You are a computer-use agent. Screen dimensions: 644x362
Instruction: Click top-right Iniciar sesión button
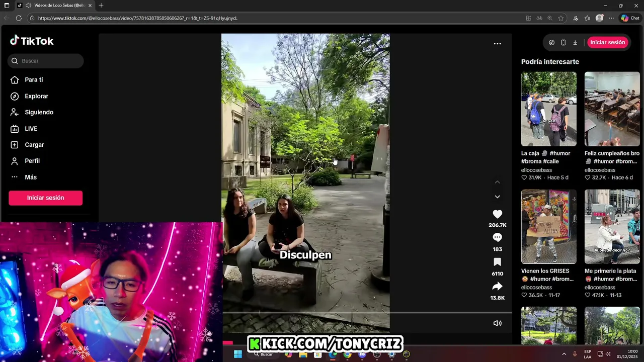pos(607,42)
